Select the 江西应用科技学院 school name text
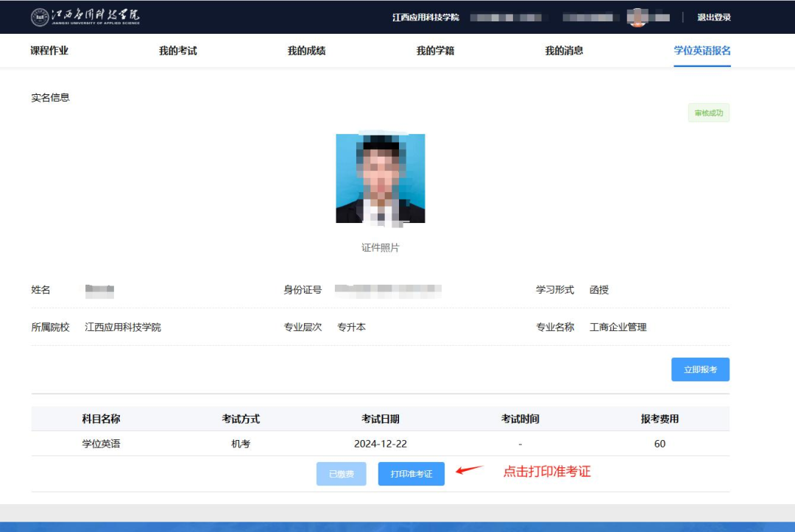This screenshot has height=532, width=795. point(427,16)
